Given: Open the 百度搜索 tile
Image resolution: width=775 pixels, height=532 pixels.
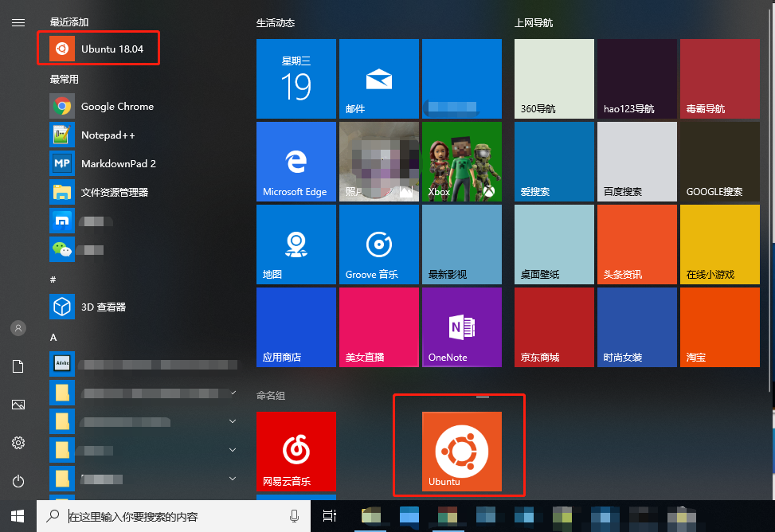Looking at the screenshot, I should click(637, 162).
